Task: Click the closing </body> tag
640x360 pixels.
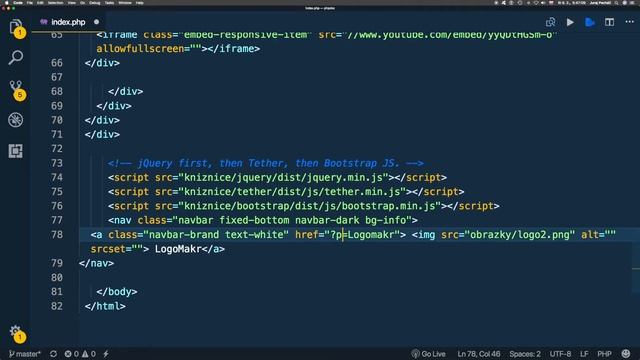Action: tap(117, 292)
